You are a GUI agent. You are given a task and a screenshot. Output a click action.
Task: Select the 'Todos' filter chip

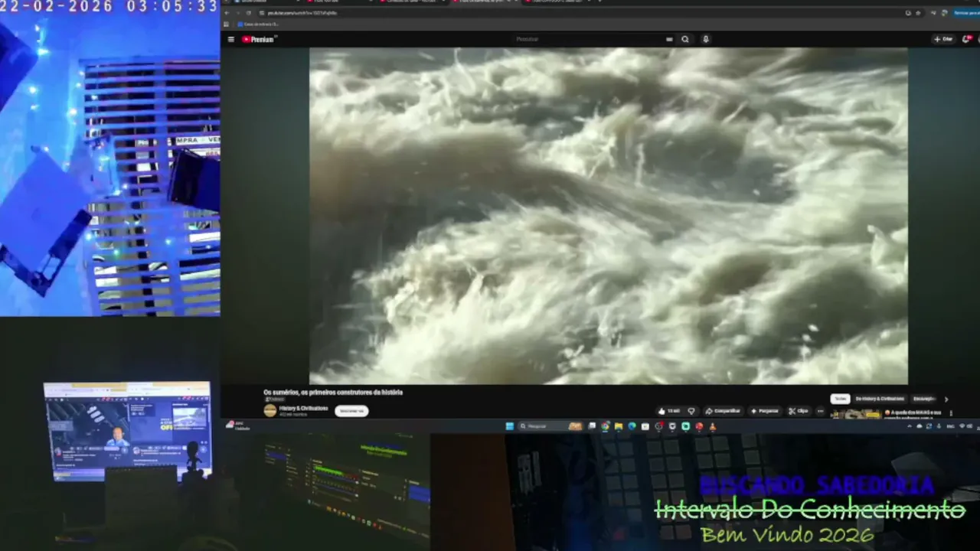pyautogui.click(x=841, y=399)
